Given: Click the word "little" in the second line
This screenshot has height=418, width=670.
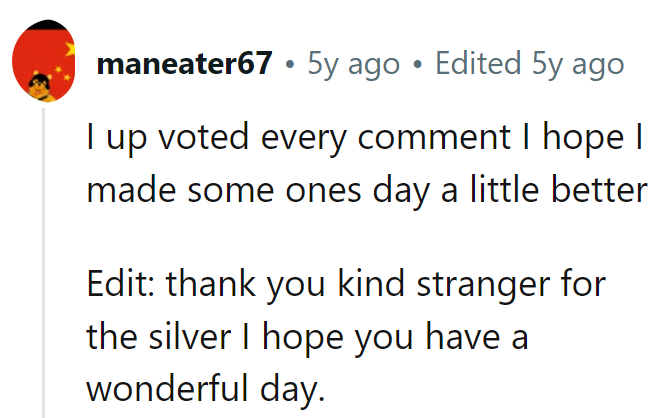Looking at the screenshot, I should (504, 190).
